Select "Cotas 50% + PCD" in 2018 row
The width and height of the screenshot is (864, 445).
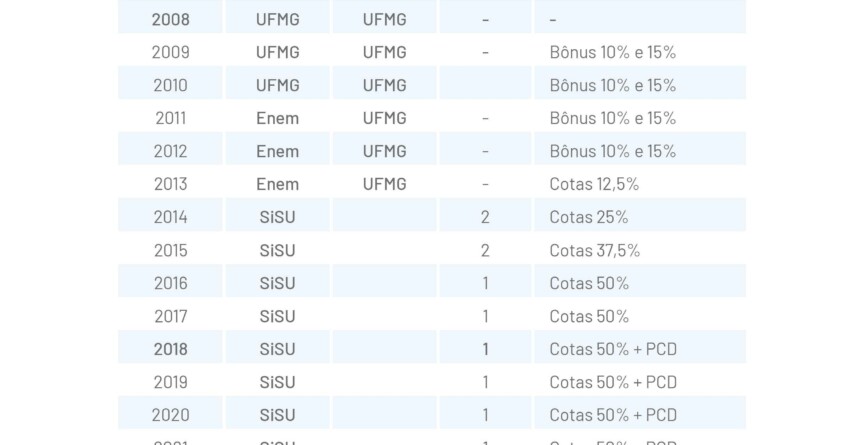613,349
